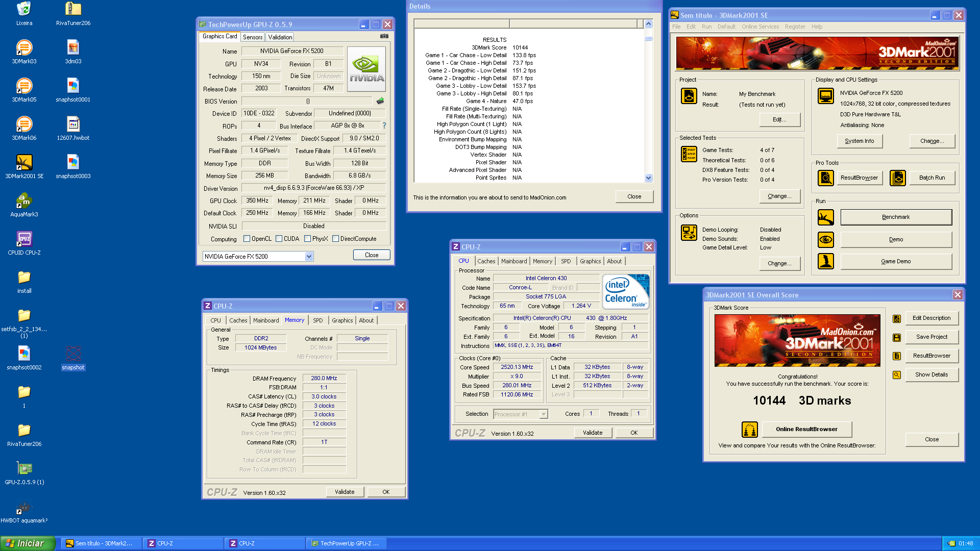Switch to TechPowerUp GPU-Z taskbar item

tap(346, 544)
